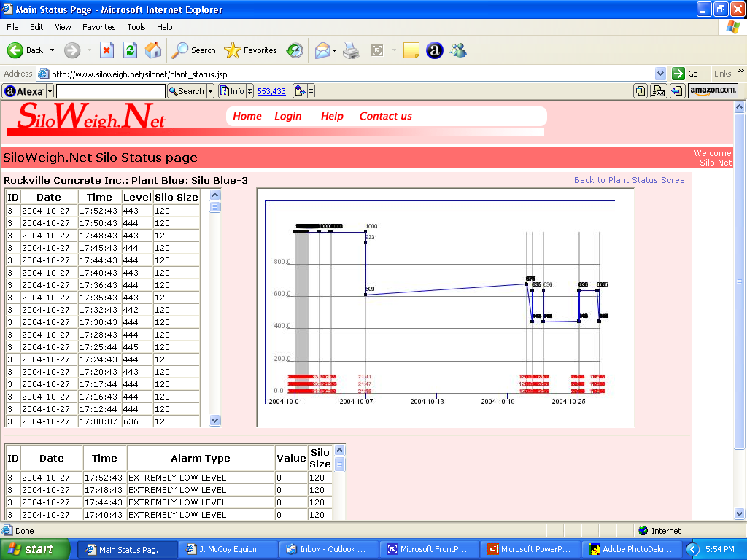Click the page scrollbar down arrow
The height and width of the screenshot is (560, 747).
click(x=740, y=513)
